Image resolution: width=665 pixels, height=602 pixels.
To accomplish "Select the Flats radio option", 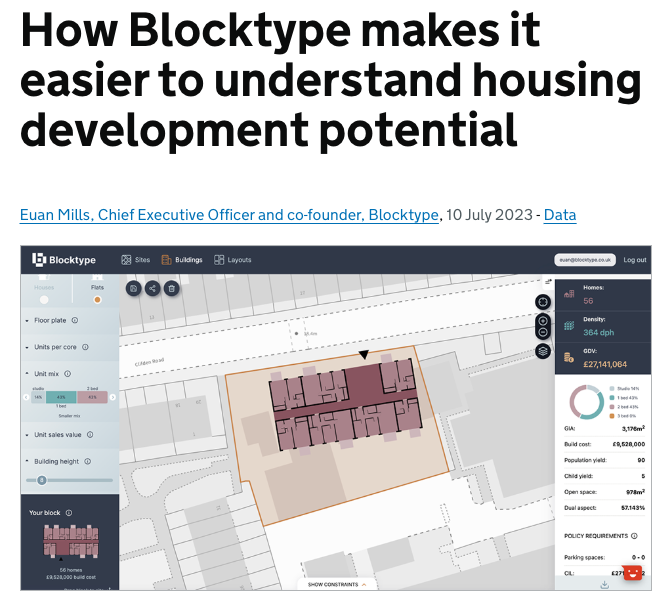I will coord(98,300).
